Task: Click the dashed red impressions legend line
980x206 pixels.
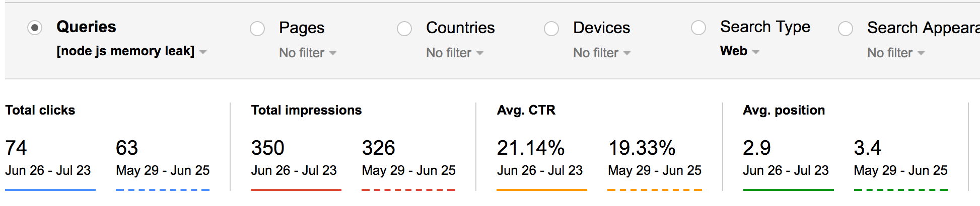Action: pos(408,189)
